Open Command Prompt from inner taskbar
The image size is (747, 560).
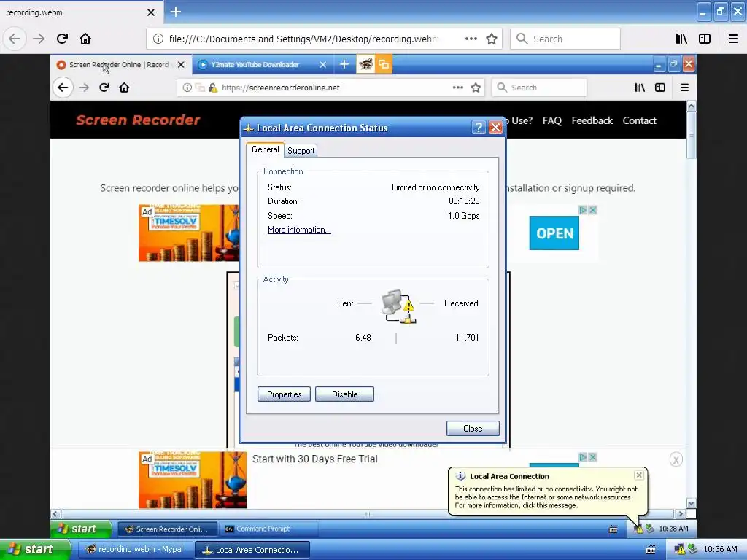click(268, 529)
